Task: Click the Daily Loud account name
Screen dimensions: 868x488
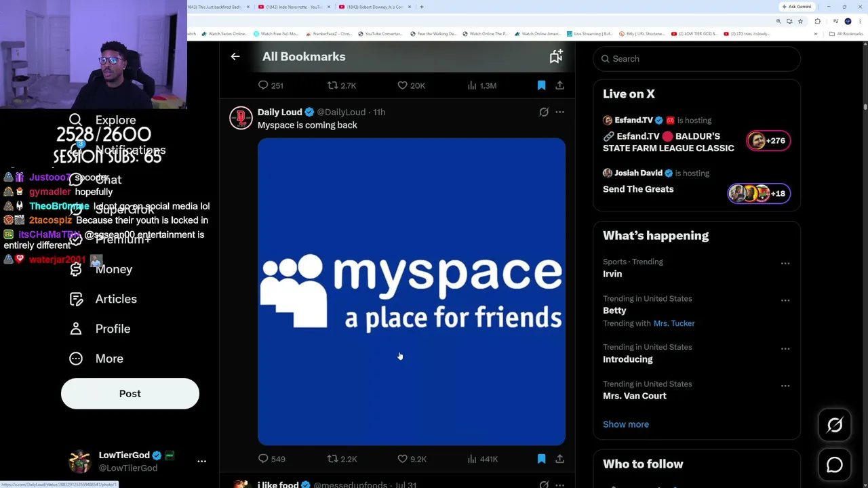Action: tap(279, 112)
